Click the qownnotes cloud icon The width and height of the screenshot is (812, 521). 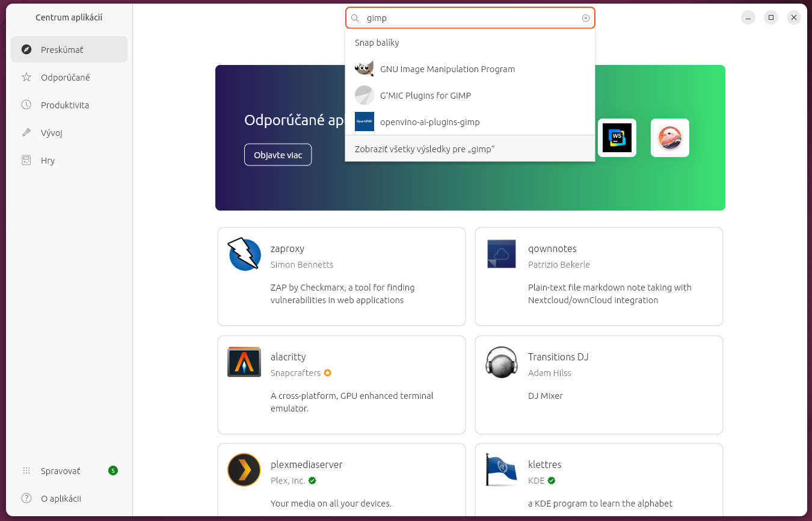tap(502, 254)
